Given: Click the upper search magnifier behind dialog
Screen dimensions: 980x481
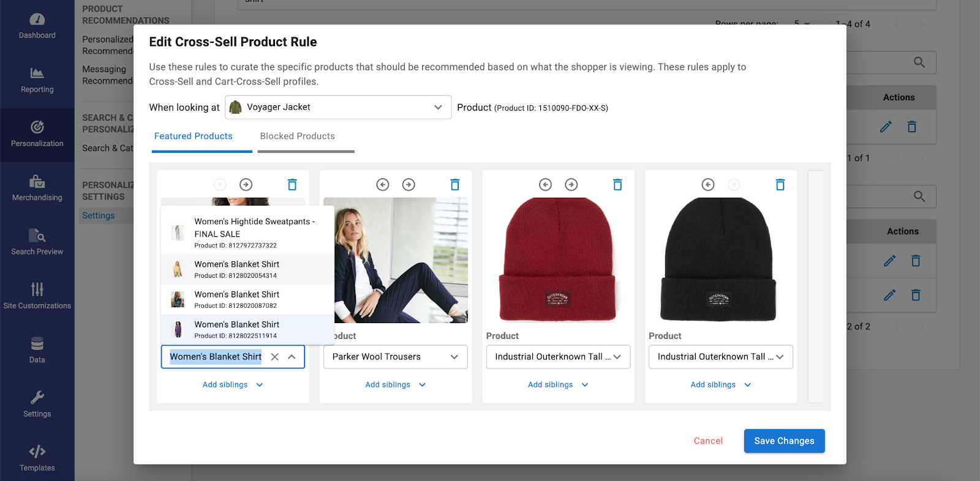Looking at the screenshot, I should click(x=919, y=62).
